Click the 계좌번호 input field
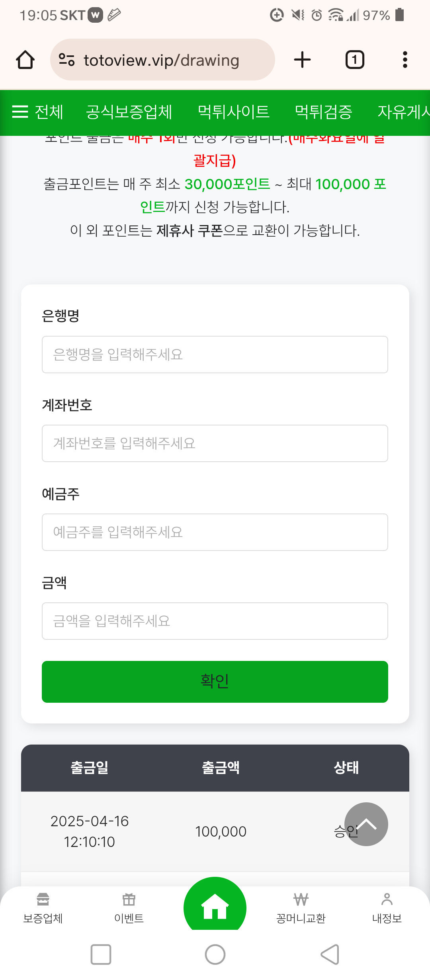430x980 pixels. coord(215,443)
